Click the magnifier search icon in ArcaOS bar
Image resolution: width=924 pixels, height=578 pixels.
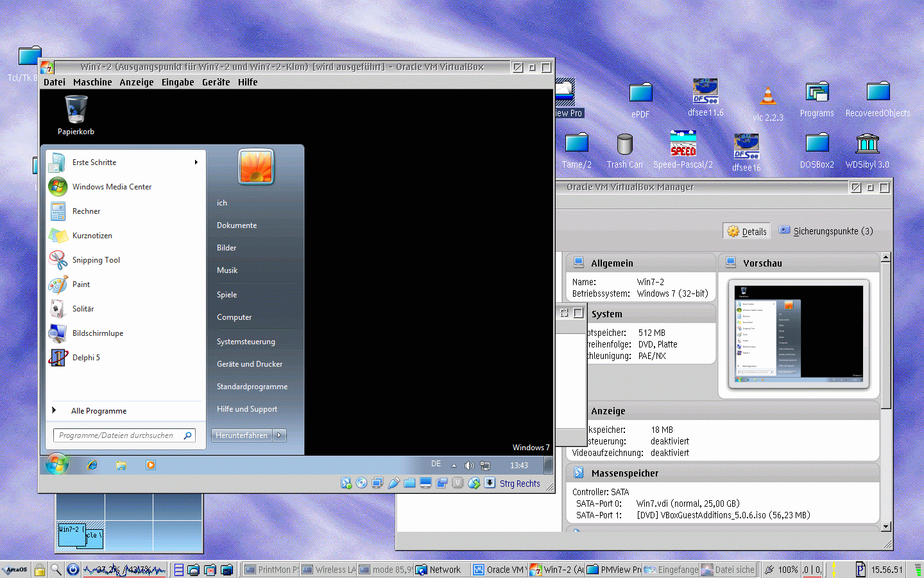pyautogui.click(x=56, y=569)
